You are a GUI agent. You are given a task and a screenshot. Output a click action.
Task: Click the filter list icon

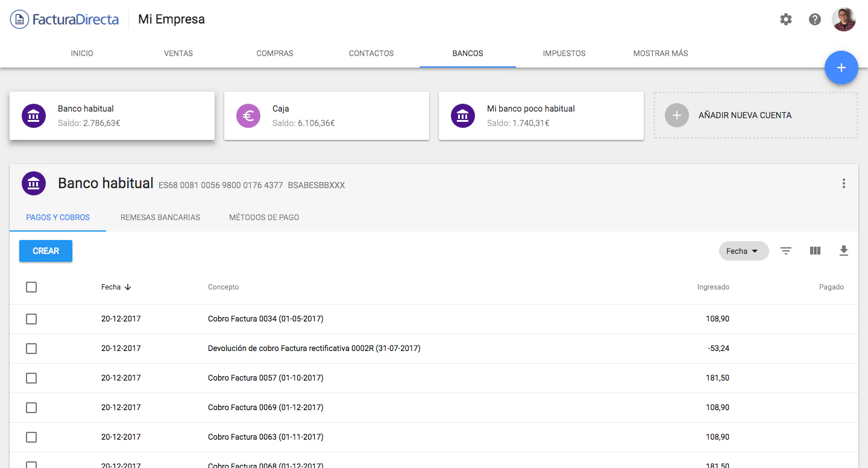(x=786, y=251)
